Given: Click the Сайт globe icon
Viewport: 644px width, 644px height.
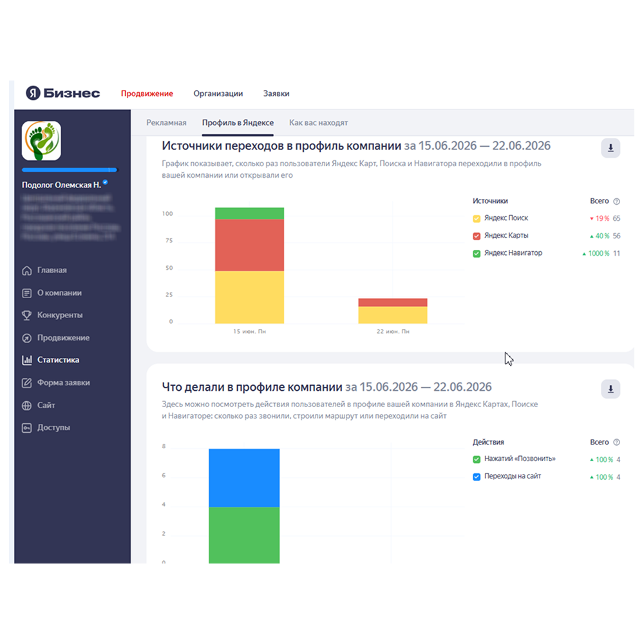Looking at the screenshot, I should click(26, 405).
